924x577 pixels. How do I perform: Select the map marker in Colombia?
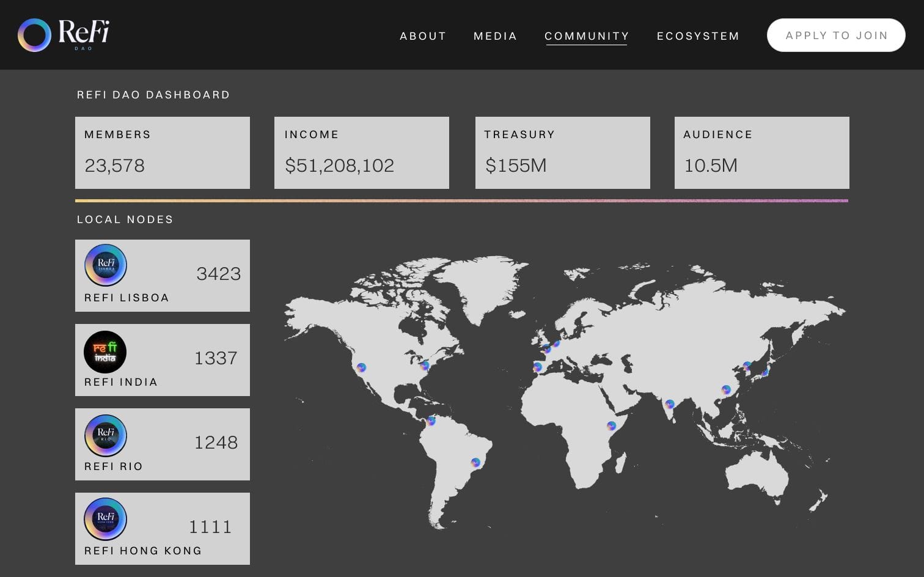(x=431, y=421)
